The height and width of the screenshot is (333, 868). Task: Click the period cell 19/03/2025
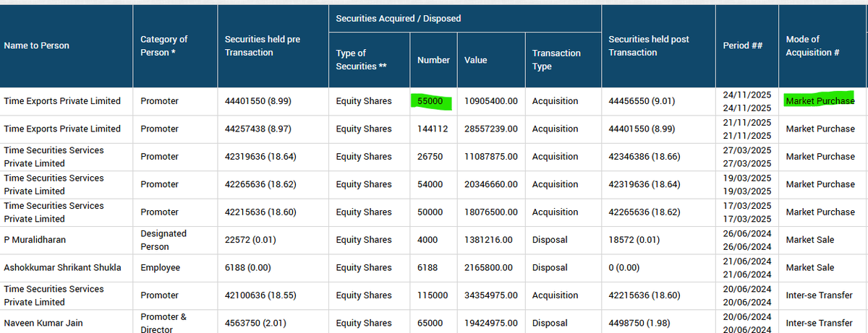[x=747, y=184]
